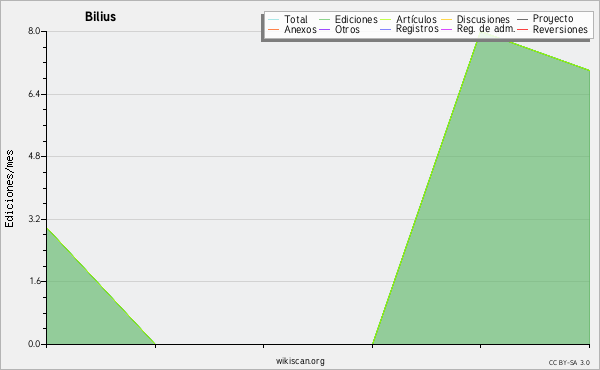Click the CC BY-SA 3.0 license text
Screen dimensions: 600x370
(x=569, y=362)
